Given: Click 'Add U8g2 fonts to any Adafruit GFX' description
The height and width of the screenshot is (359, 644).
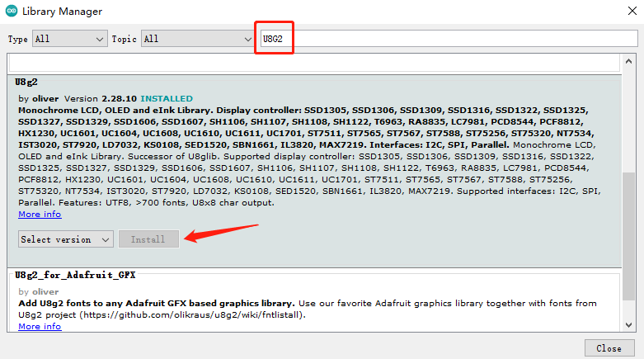Looking at the screenshot, I should coord(157,303).
